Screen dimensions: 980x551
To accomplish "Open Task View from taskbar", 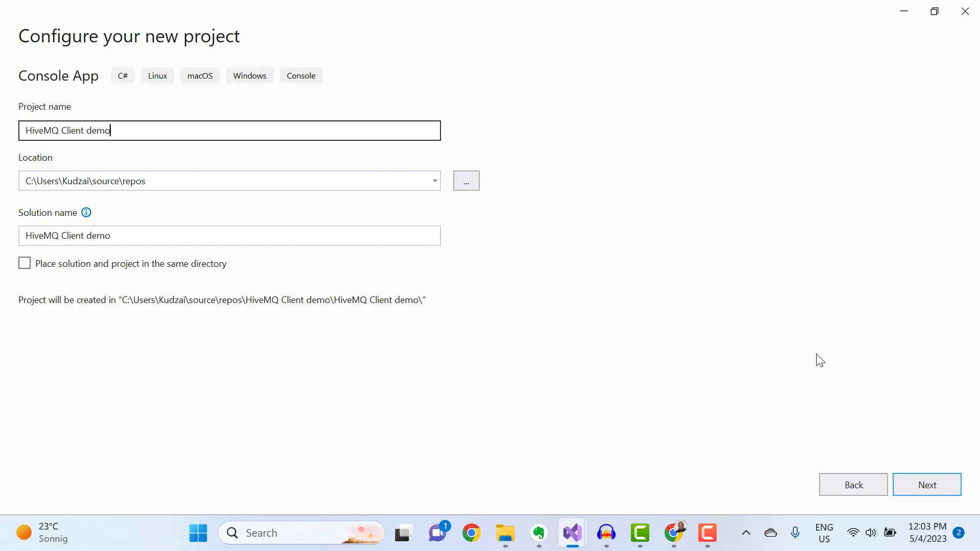I will point(403,533).
